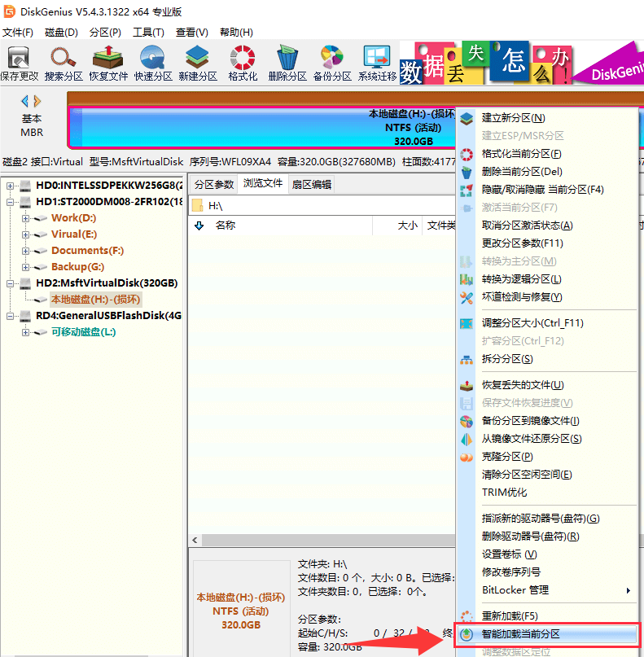
Task: Click the 克隆分区 icon in context menu
Action: pos(467,458)
